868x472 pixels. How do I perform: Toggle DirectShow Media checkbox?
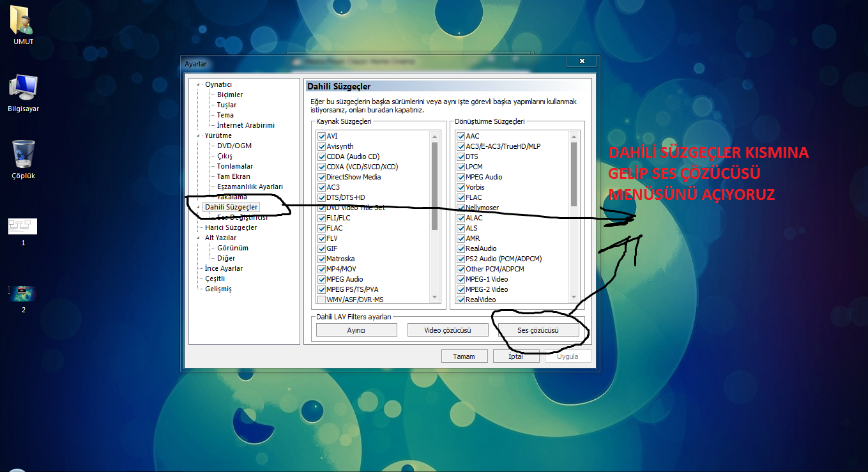coord(322,177)
